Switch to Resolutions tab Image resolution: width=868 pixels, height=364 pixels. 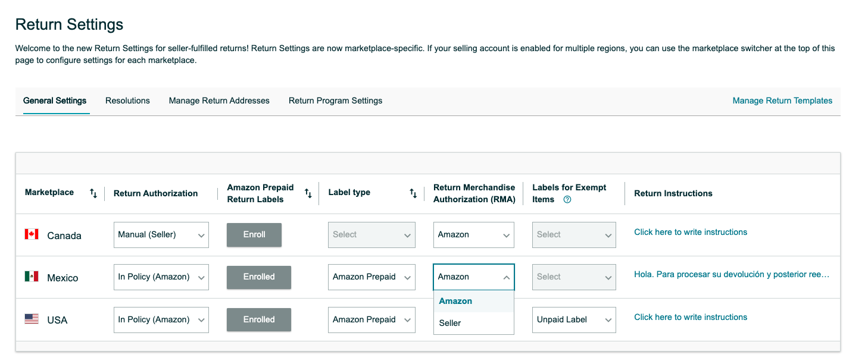[x=127, y=101]
